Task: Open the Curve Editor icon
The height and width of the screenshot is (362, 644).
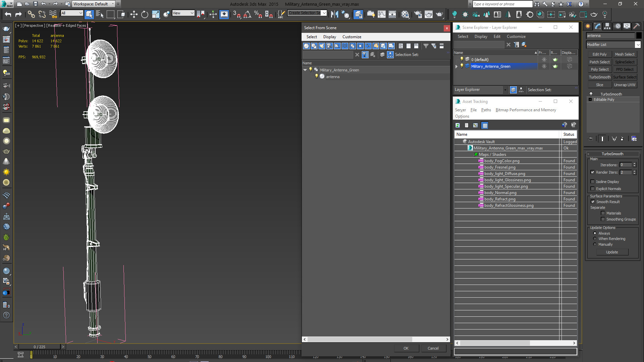Action: [382, 14]
